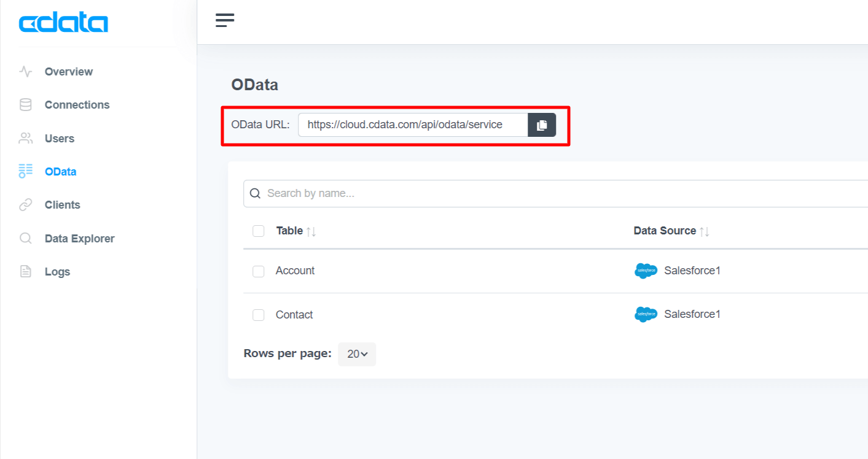Open the OData menu item

point(60,172)
